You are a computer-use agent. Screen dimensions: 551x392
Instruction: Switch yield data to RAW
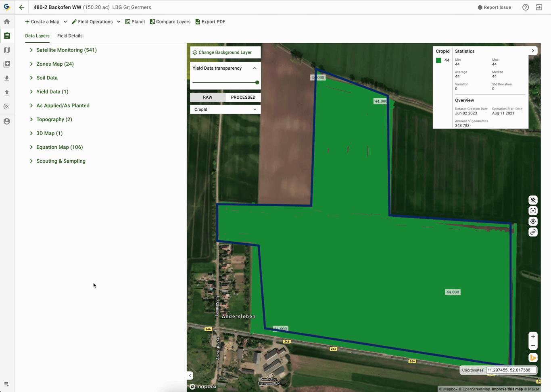pyautogui.click(x=208, y=97)
